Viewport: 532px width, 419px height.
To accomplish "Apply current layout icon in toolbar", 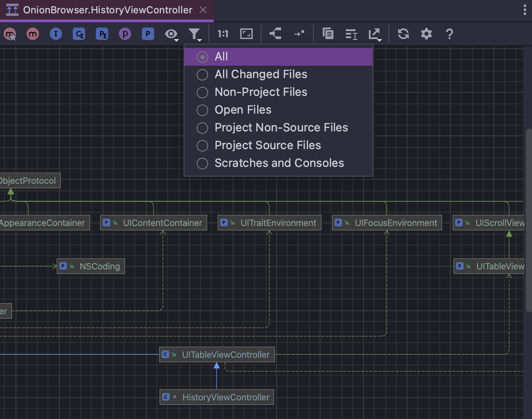I will (x=275, y=34).
